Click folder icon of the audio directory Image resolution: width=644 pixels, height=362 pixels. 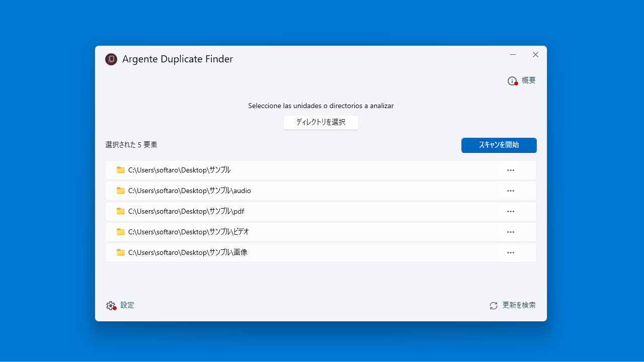[x=121, y=191]
